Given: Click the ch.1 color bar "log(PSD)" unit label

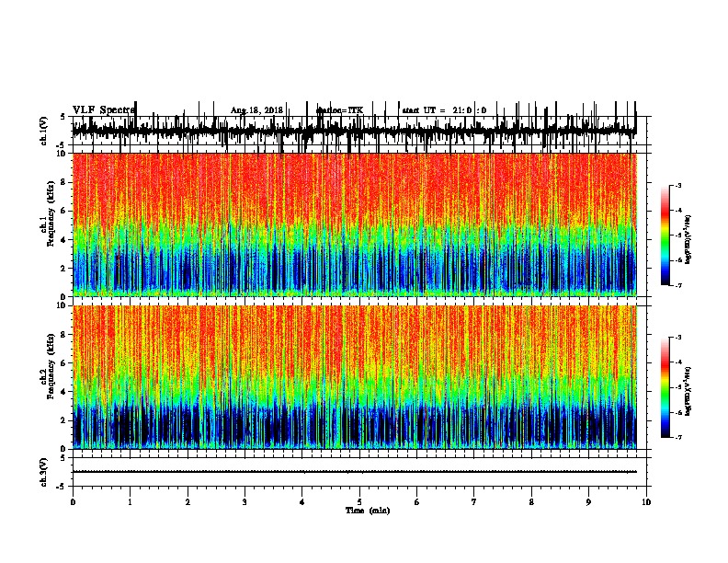Looking at the screenshot, I should [x=688, y=239].
